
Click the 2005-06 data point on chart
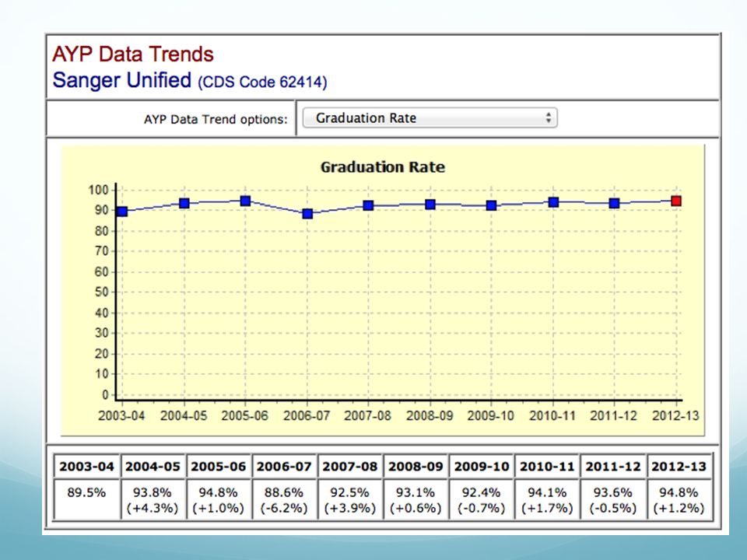(245, 201)
